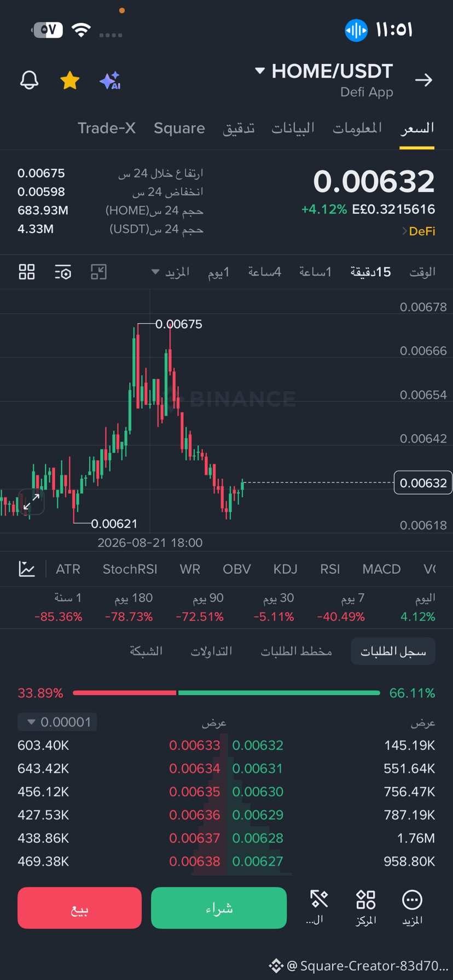Select ask price 0.00638
Viewport: 453px width, 980px height.
(194, 861)
